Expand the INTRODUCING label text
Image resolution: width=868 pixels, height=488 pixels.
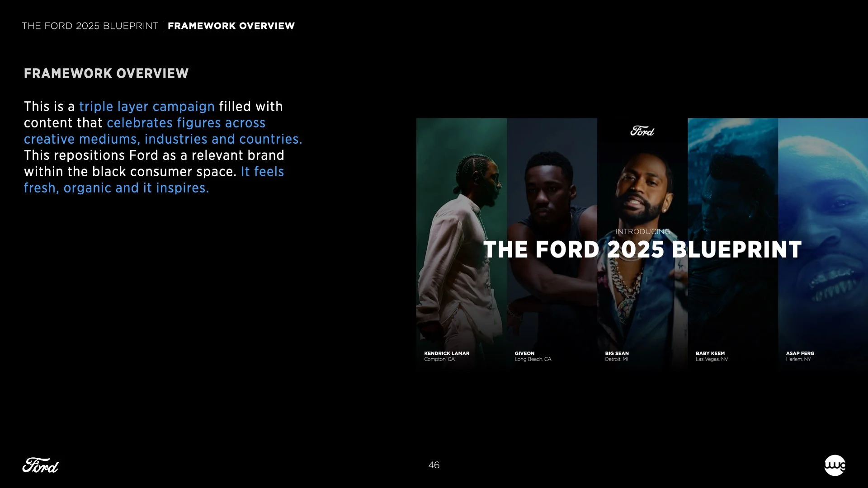642,231
